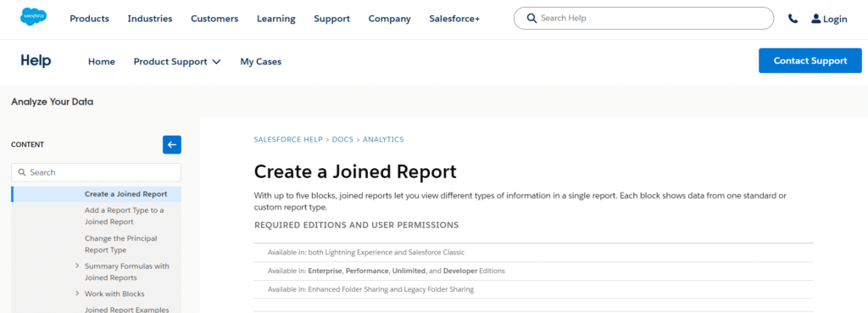The height and width of the screenshot is (313, 868).
Task: Go to the Home tab
Action: click(x=102, y=61)
